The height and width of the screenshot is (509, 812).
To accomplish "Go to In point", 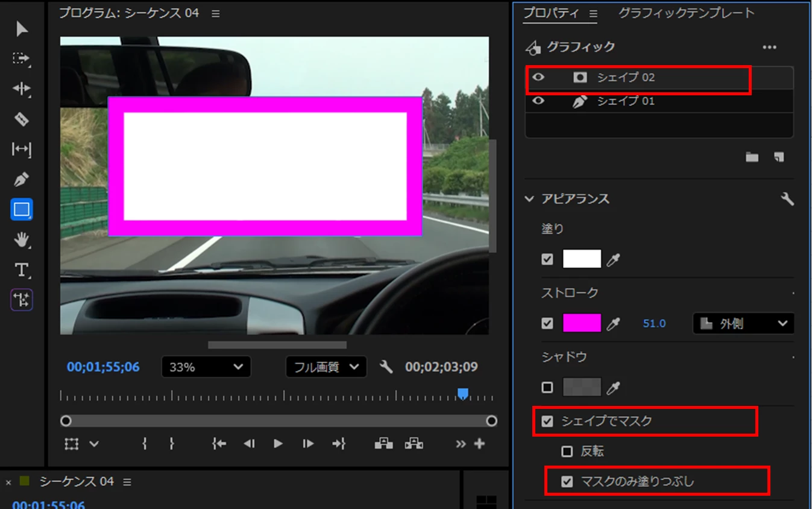I will [219, 444].
